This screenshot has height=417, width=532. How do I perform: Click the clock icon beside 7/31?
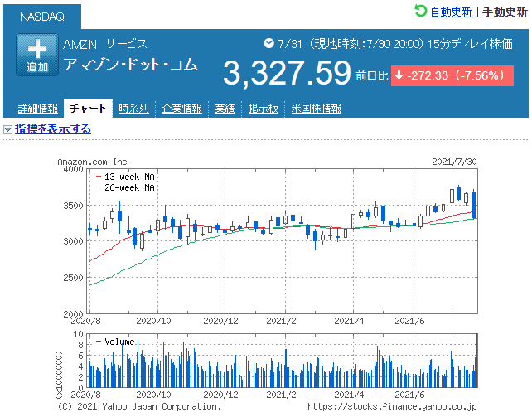pyautogui.click(x=268, y=43)
